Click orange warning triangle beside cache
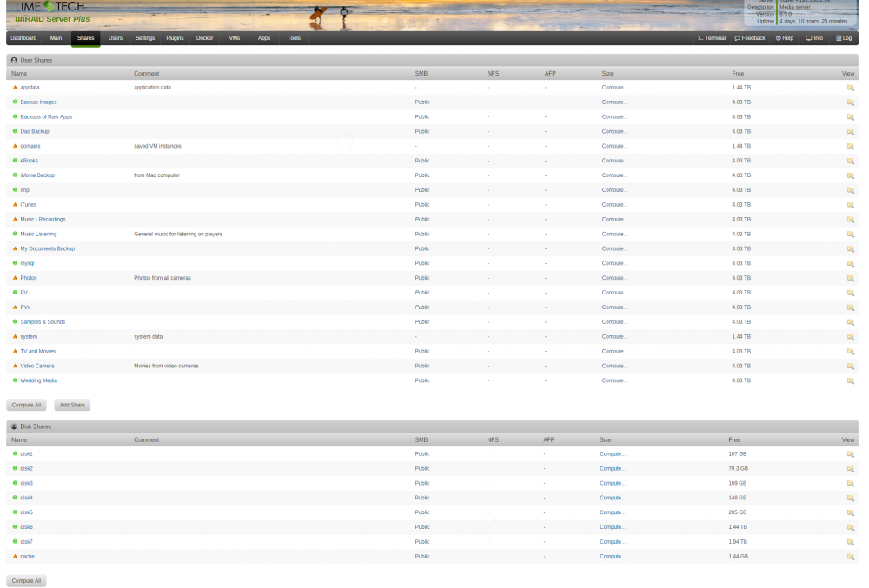The image size is (869, 588). coord(15,556)
